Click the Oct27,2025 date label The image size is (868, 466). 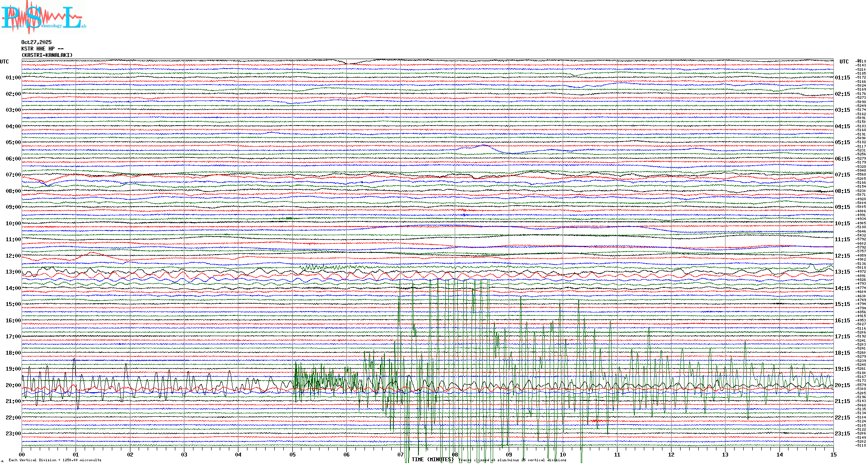click(36, 42)
